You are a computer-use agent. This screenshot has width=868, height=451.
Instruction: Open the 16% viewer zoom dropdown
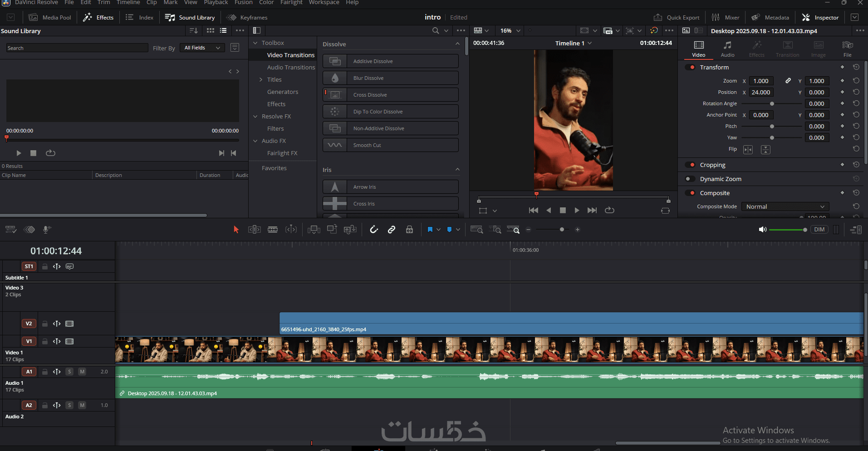coord(510,30)
